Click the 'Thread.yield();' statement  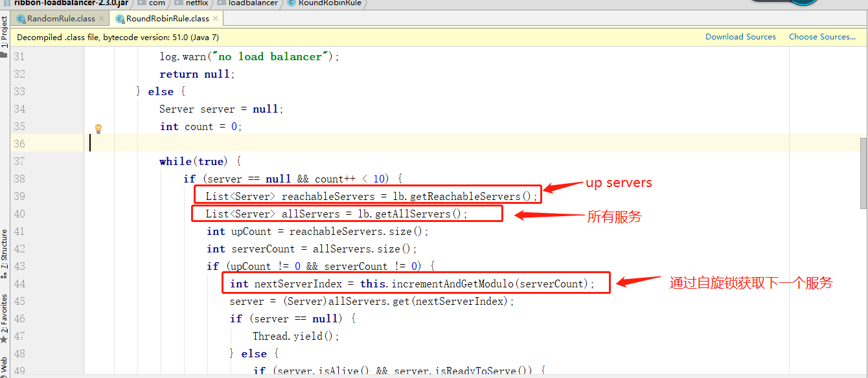296,337
